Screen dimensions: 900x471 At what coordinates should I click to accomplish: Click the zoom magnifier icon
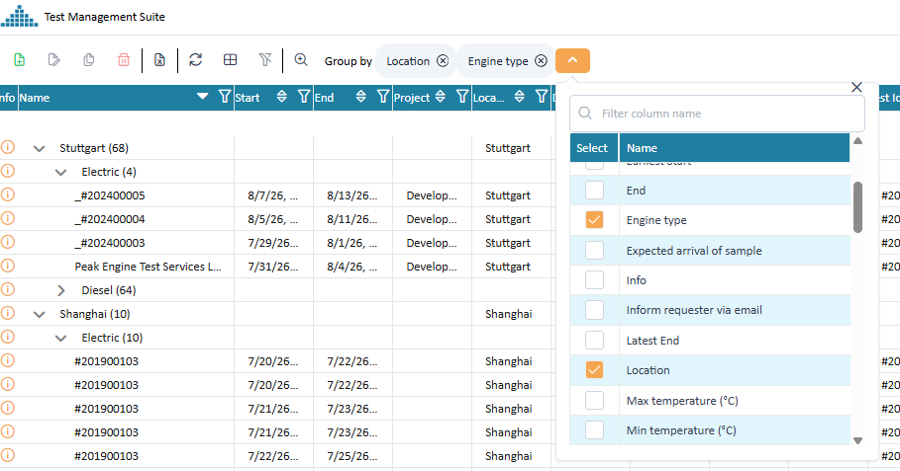[x=301, y=60]
